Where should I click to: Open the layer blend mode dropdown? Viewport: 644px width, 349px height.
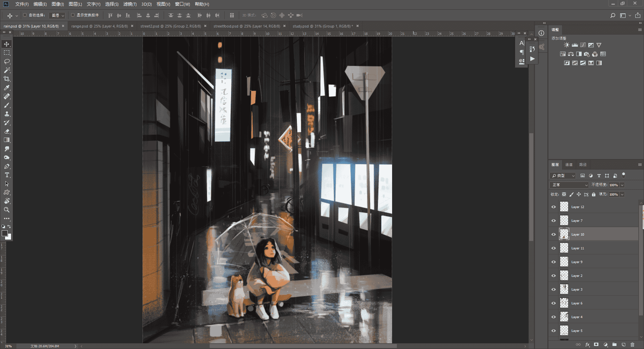pos(569,185)
